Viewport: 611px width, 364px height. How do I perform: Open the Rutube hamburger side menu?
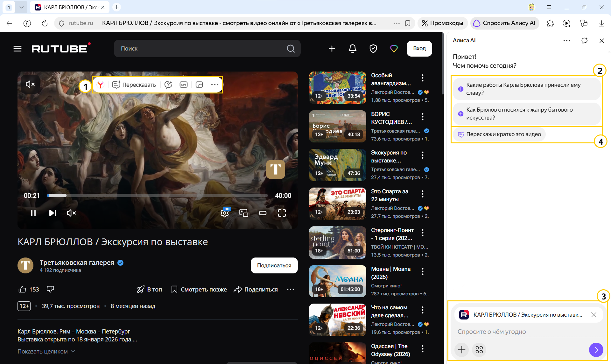click(18, 49)
